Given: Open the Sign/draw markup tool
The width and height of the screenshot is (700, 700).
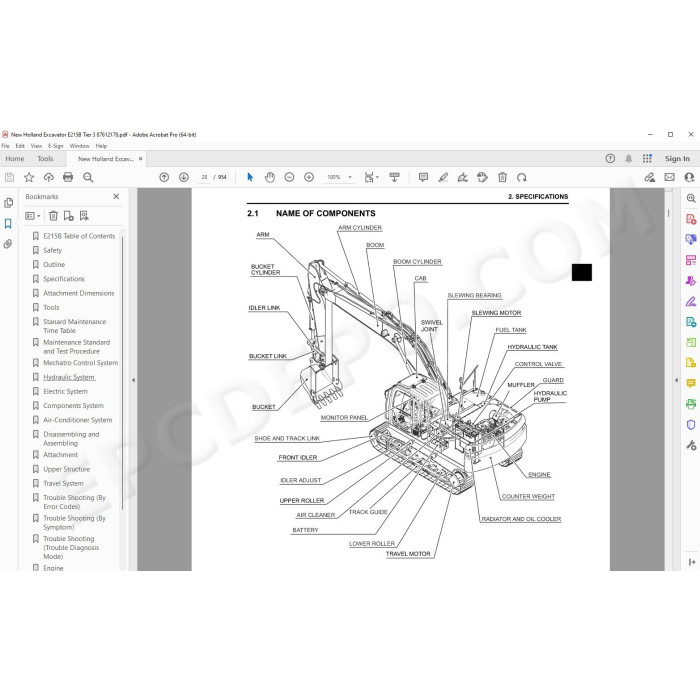Looking at the screenshot, I should coord(462,177).
